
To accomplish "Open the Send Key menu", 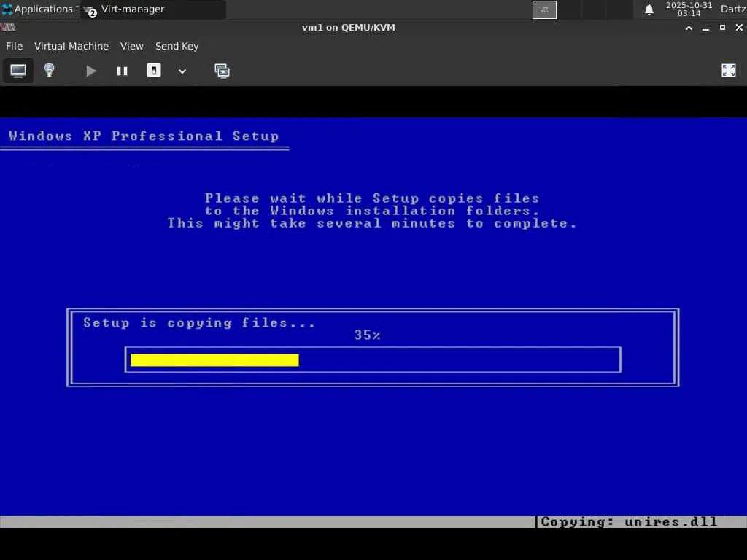I will tap(177, 46).
